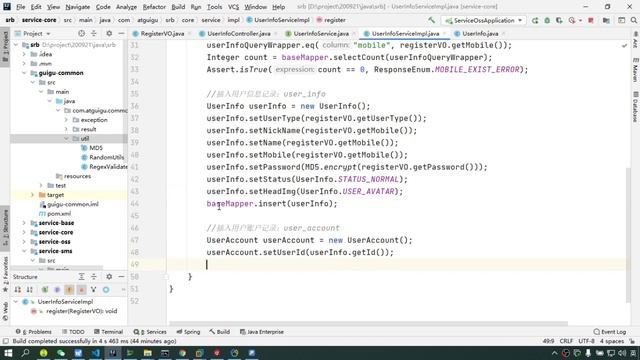Switch to UserInfoService.java tab

321,33
